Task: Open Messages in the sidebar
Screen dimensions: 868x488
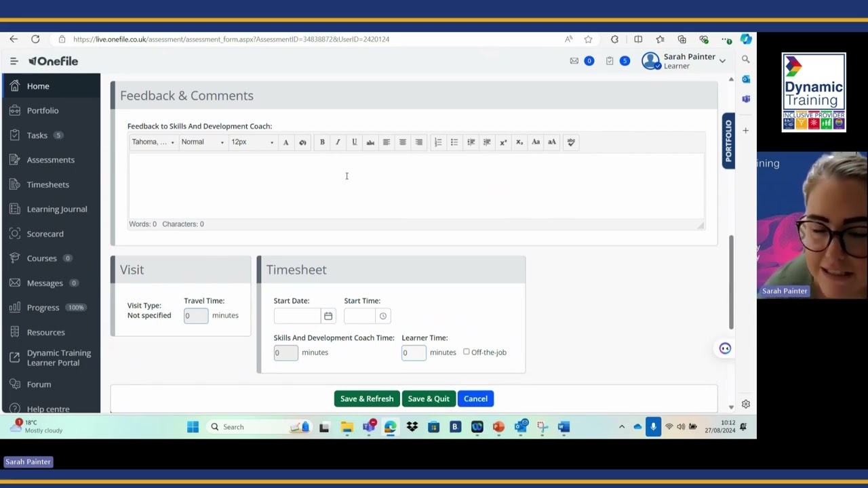Action: 51,283
